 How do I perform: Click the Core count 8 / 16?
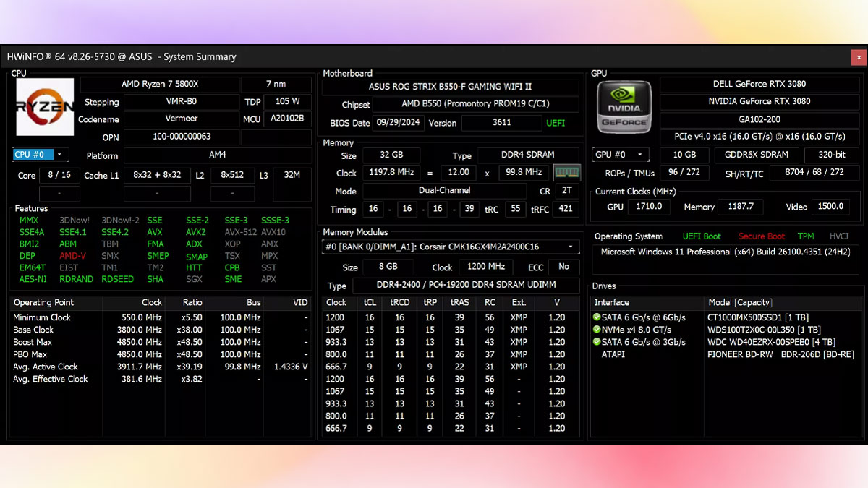pos(59,176)
